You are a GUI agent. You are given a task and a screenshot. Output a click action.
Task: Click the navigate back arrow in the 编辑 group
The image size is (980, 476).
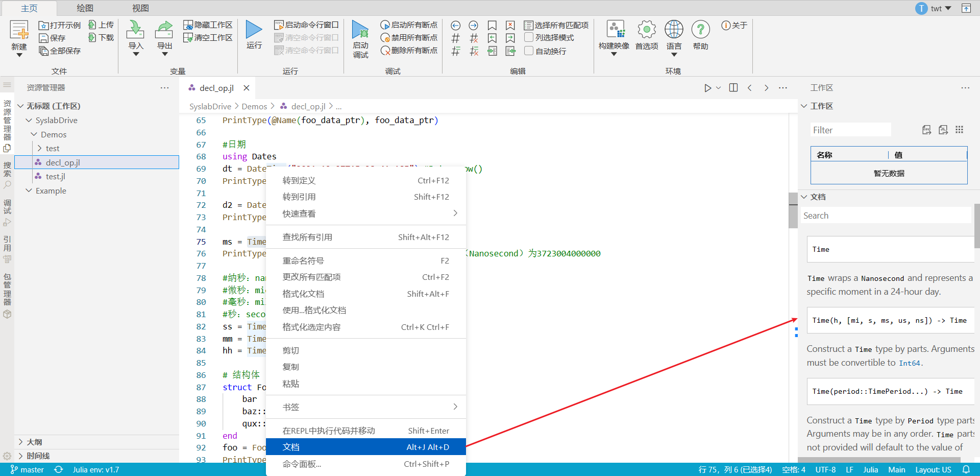coord(456,25)
